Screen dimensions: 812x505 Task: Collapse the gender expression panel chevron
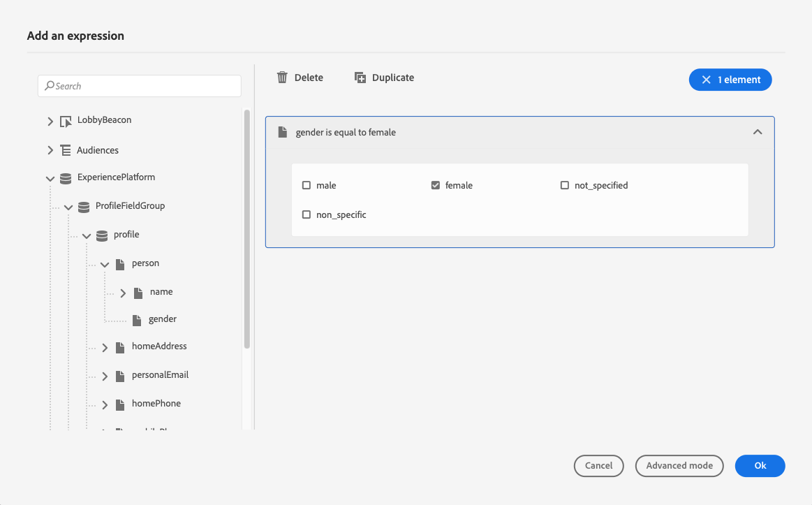pos(758,132)
